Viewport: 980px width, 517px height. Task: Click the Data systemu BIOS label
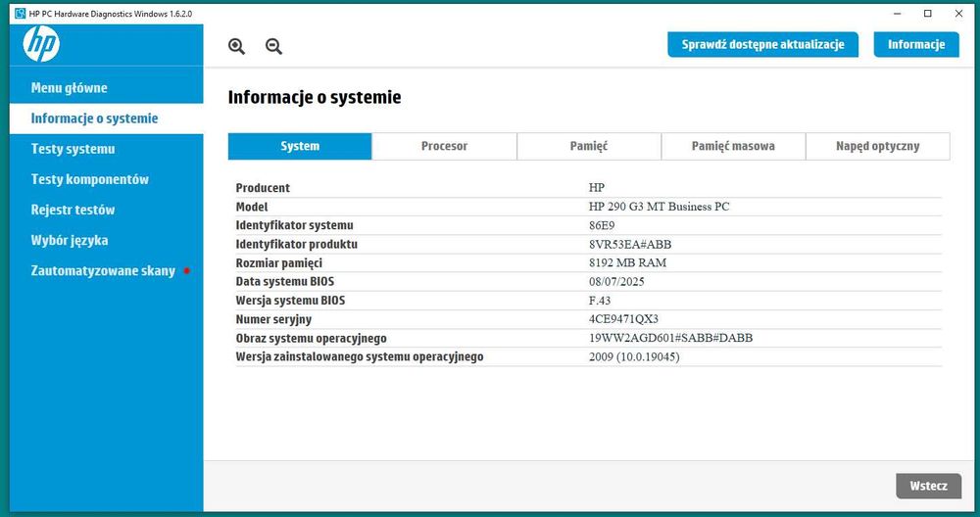click(285, 282)
